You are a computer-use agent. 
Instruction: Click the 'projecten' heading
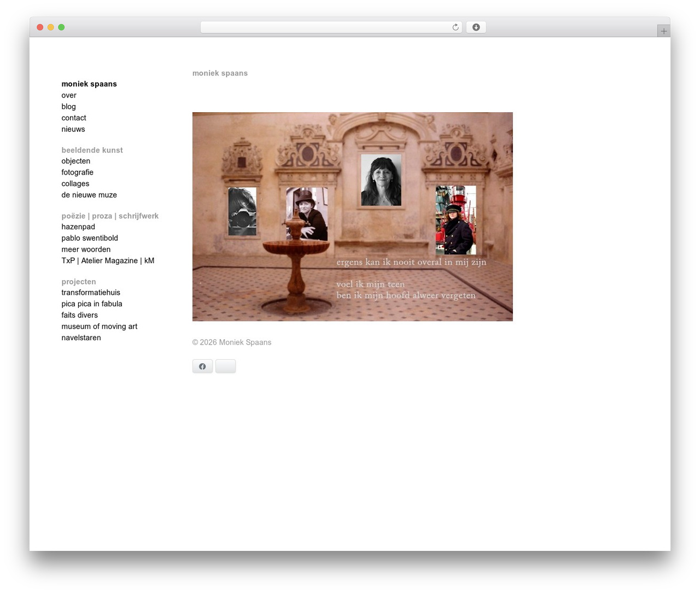tap(79, 282)
